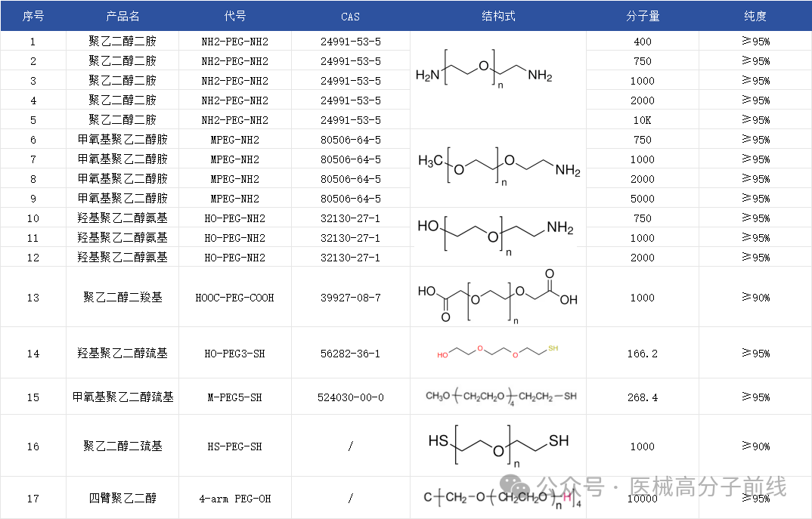Click CAS 32130-27-1 in row 12
This screenshot has height=519, width=812.
[x=351, y=258]
